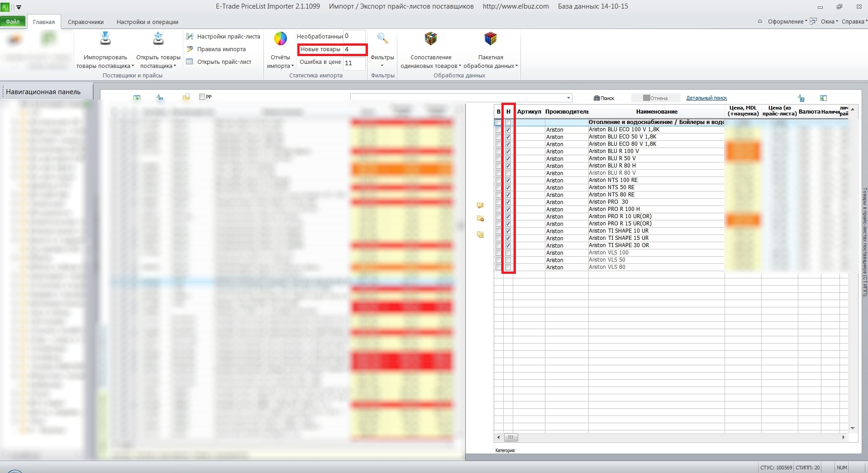Image resolution: width=868 pixels, height=473 pixels.
Task: Check H box for Ariston BLU R 80 V
Action: click(508, 173)
